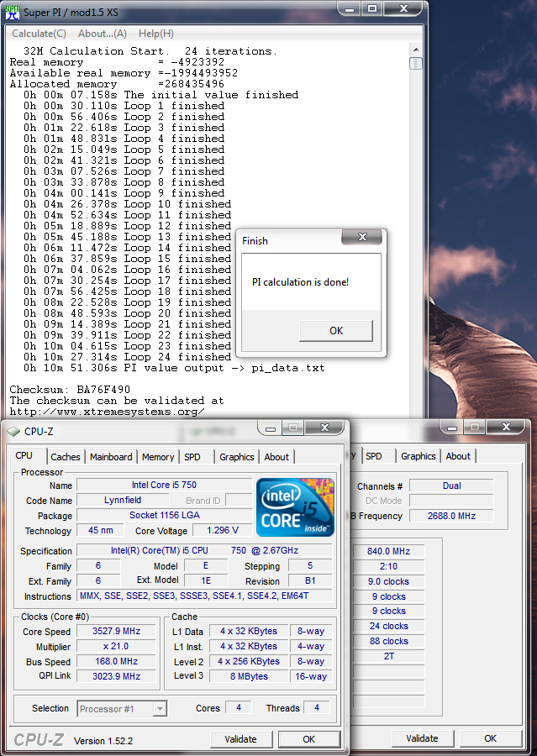Screen dimensions: 537x756
Task: Click the 2:10 ratio value
Action: [388, 566]
